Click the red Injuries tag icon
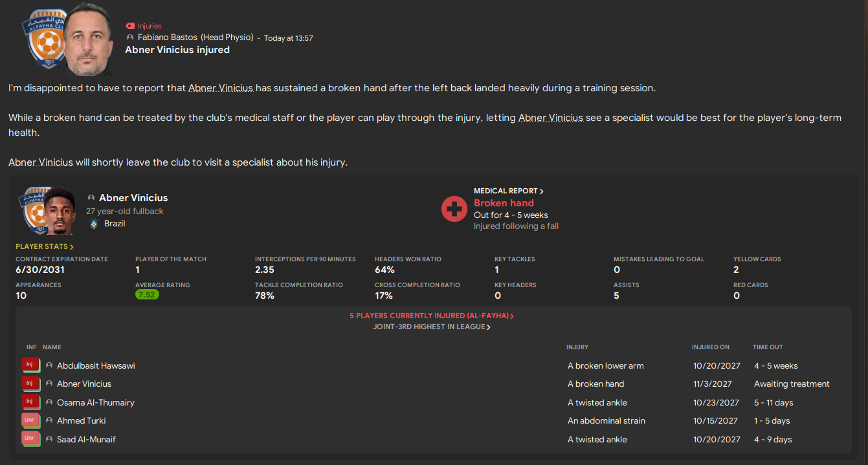The image size is (868, 465). tap(130, 26)
